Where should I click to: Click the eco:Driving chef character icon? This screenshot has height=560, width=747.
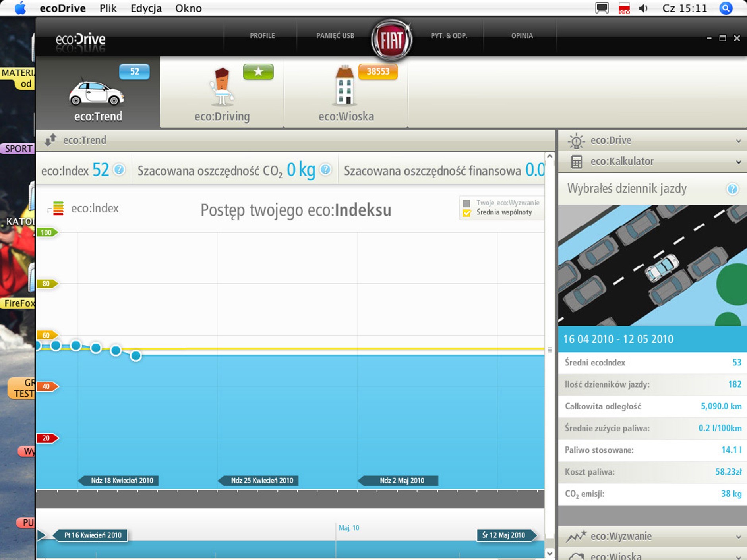click(x=222, y=87)
